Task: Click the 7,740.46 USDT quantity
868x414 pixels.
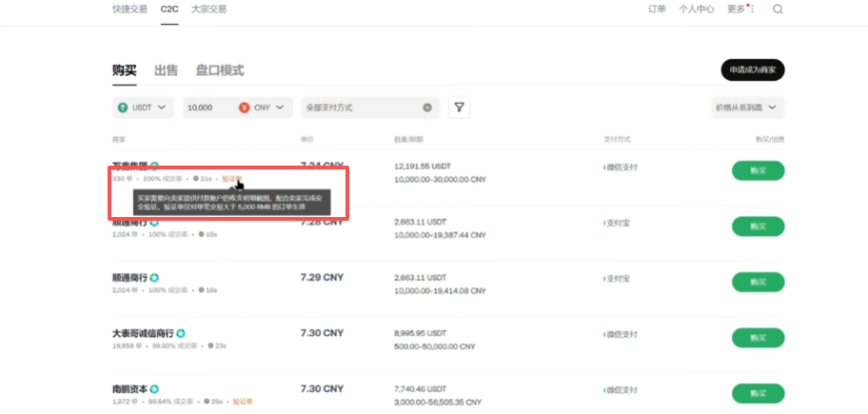Action: (x=420, y=389)
